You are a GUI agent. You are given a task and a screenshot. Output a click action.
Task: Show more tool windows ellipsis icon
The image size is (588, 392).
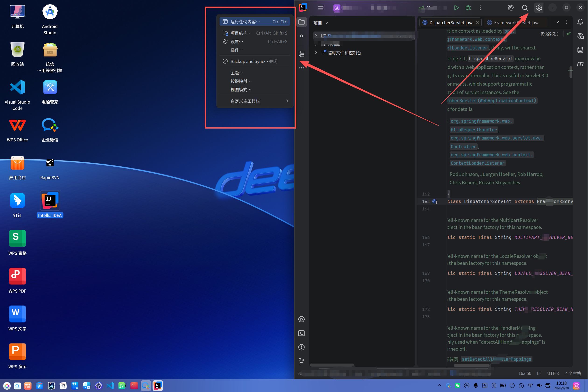pos(301,68)
